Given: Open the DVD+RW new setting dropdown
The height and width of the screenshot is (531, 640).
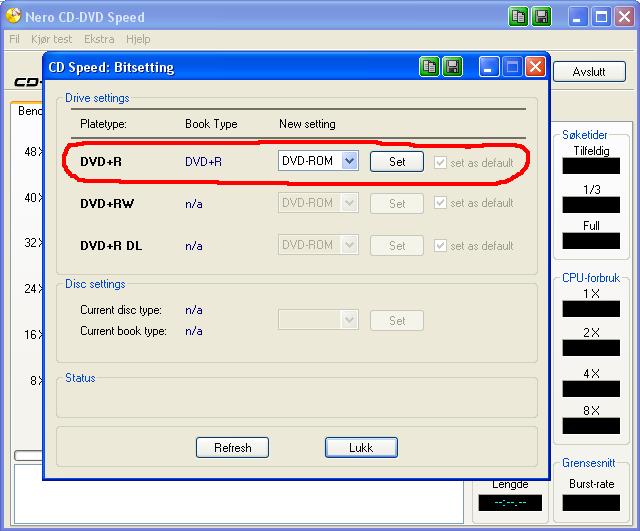Looking at the screenshot, I should click(x=318, y=203).
